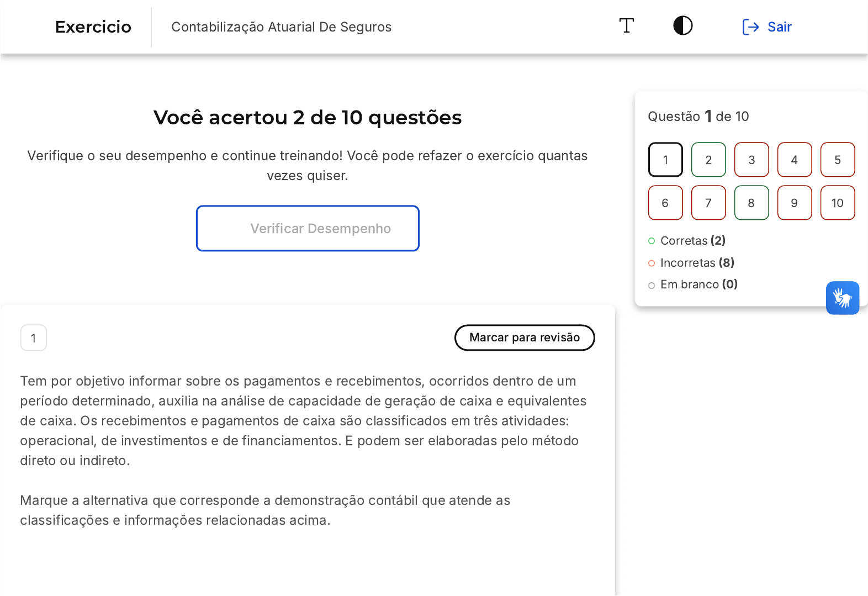Go to question 10

tap(838, 203)
